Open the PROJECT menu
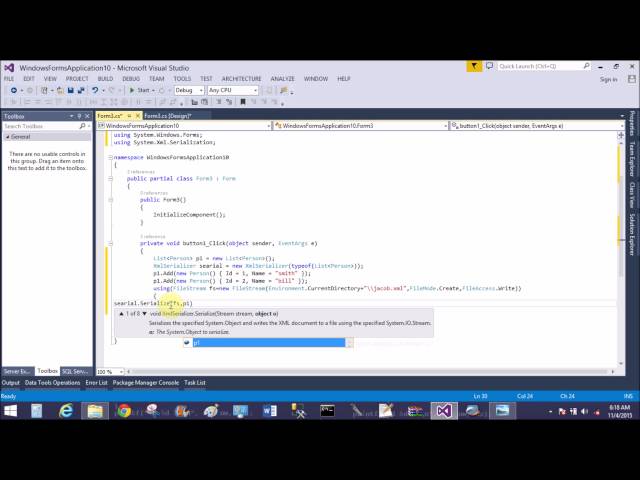The image size is (640, 480). (x=77, y=79)
